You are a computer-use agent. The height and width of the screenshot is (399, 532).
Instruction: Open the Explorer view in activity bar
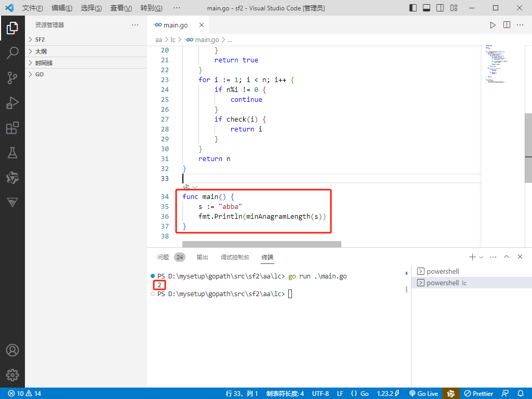[x=12, y=28]
